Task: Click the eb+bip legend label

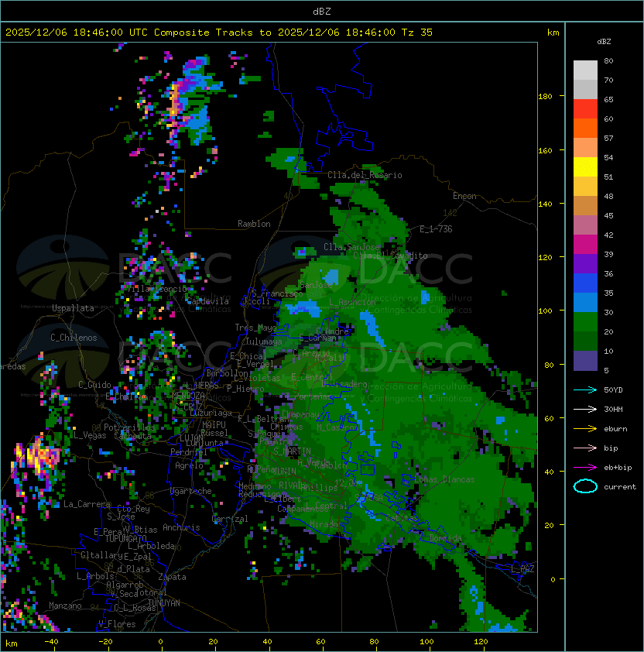Action: tap(618, 468)
